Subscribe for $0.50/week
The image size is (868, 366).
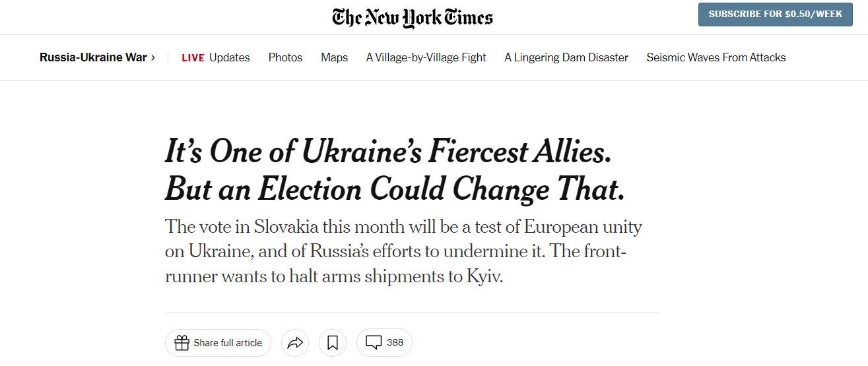point(775,14)
